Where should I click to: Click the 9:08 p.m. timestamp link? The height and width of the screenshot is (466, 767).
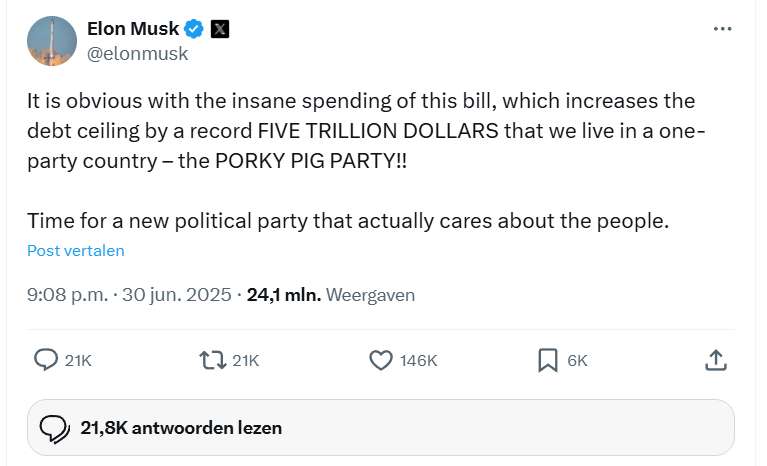[x=130, y=295]
